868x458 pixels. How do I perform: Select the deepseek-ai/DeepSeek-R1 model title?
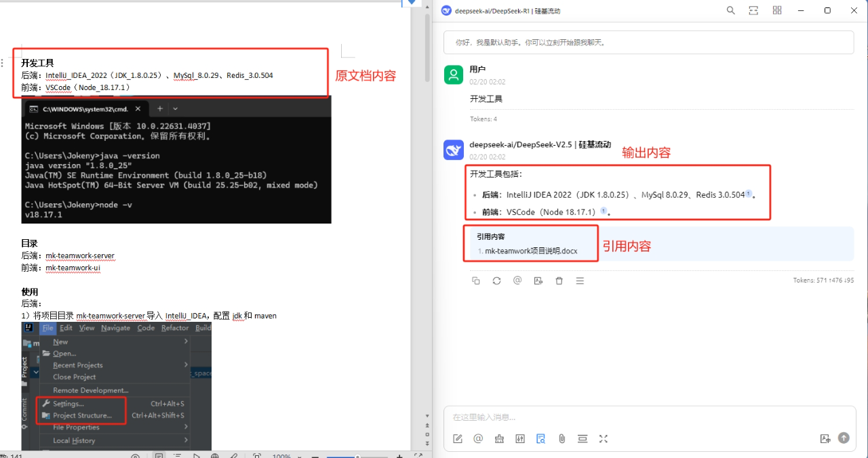coord(507,11)
